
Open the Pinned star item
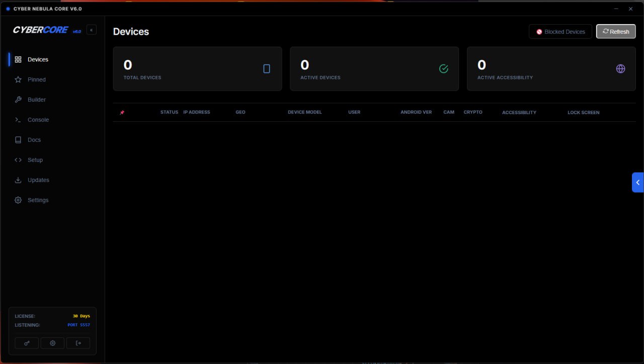(52, 79)
